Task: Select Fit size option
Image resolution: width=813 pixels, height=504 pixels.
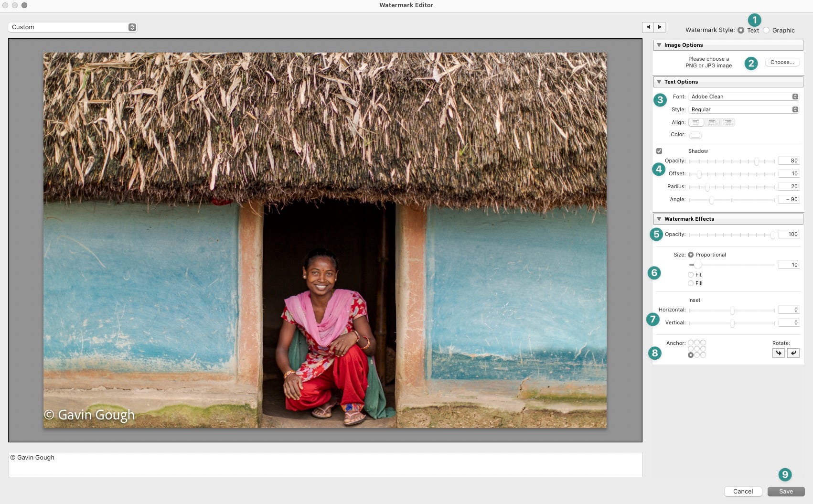Action: pos(691,275)
